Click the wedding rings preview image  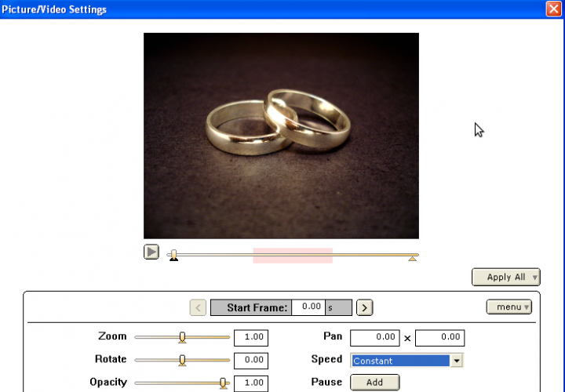[281, 136]
